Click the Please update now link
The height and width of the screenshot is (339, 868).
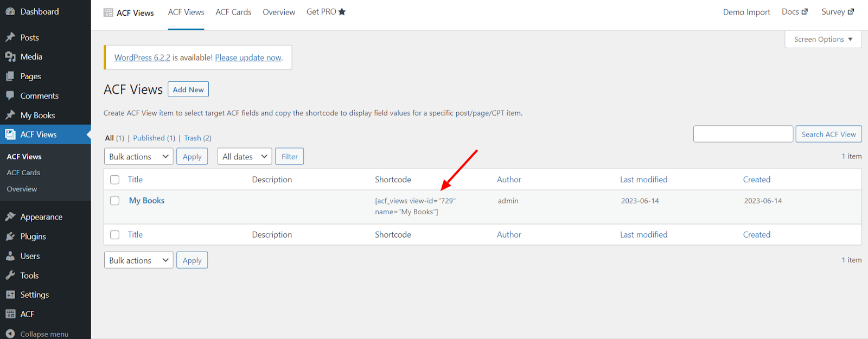click(248, 57)
